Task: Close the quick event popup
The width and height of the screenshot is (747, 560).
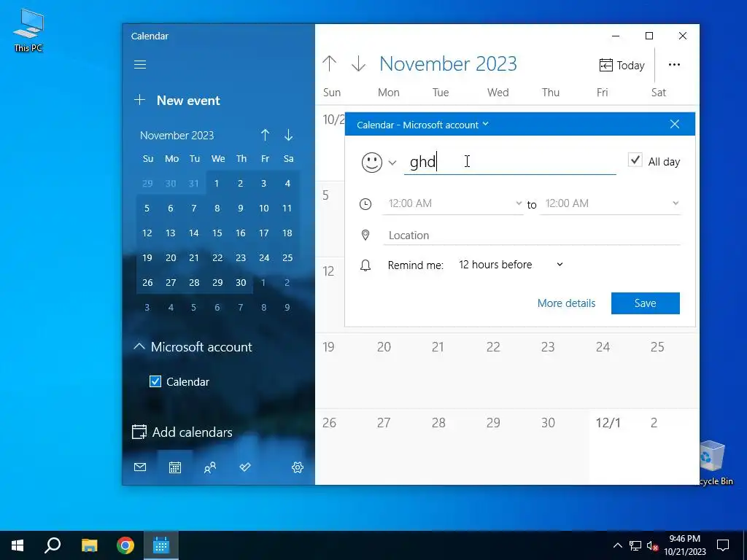Action: pos(675,124)
